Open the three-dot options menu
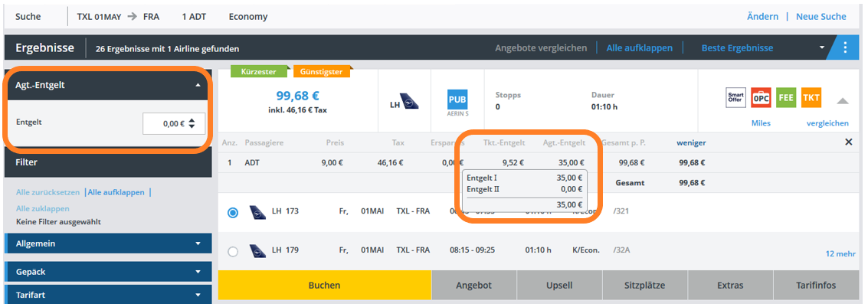 coord(846,47)
